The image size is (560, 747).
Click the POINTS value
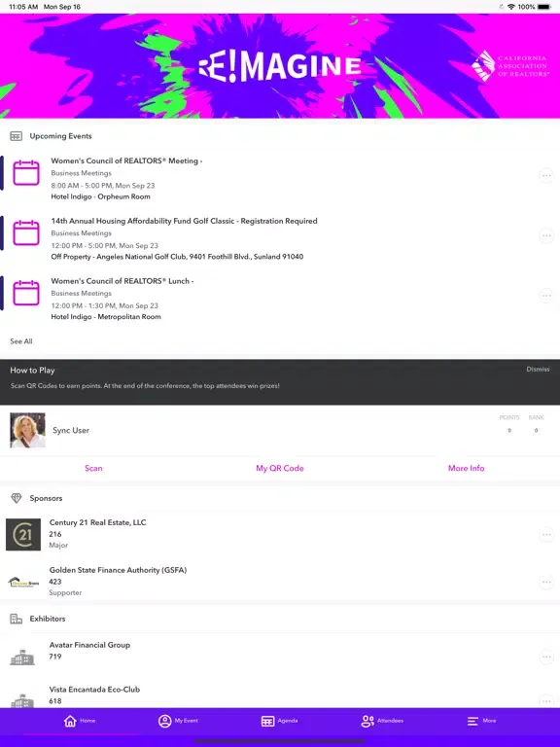(x=509, y=430)
